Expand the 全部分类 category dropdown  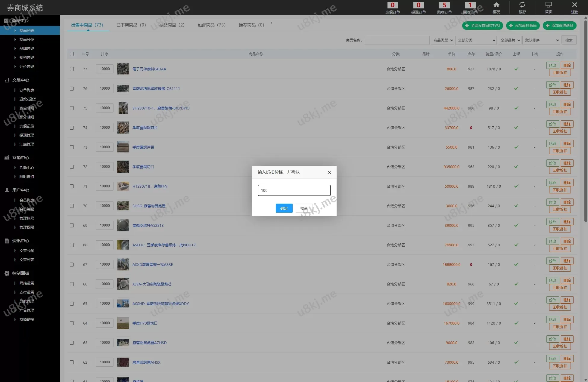(x=476, y=40)
